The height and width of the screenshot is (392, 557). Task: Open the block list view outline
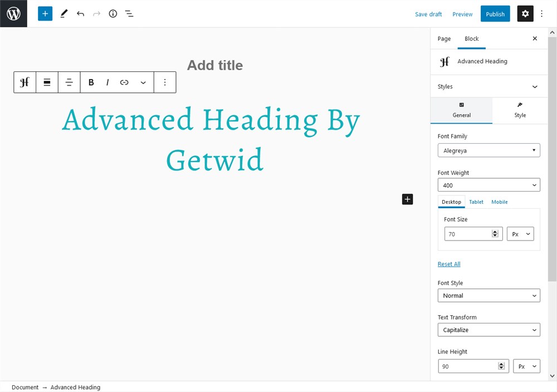coord(129,14)
